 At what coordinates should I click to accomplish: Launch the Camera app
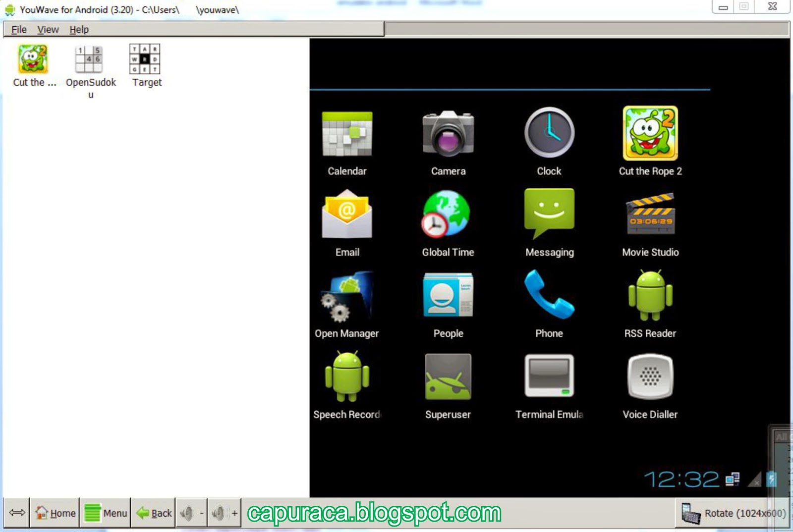[x=448, y=143]
